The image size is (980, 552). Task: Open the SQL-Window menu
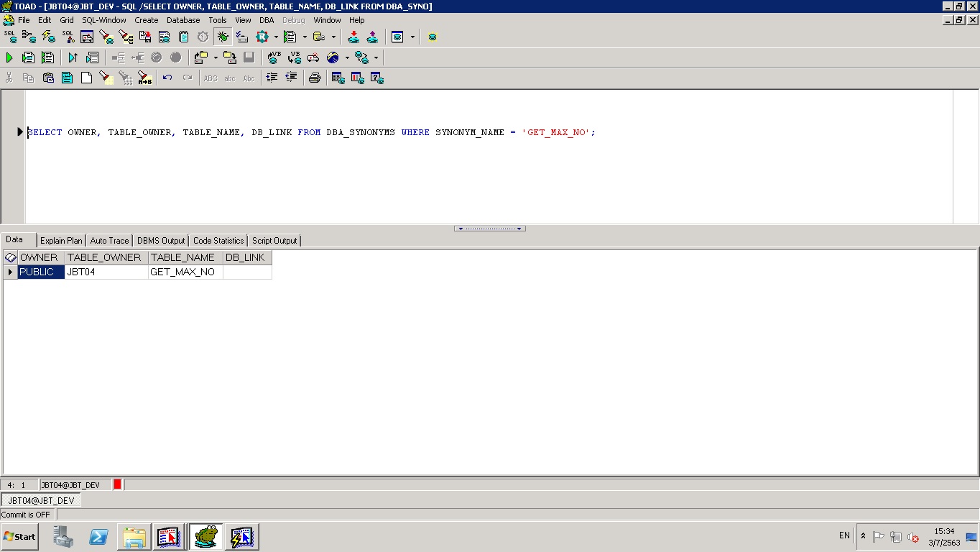(103, 20)
